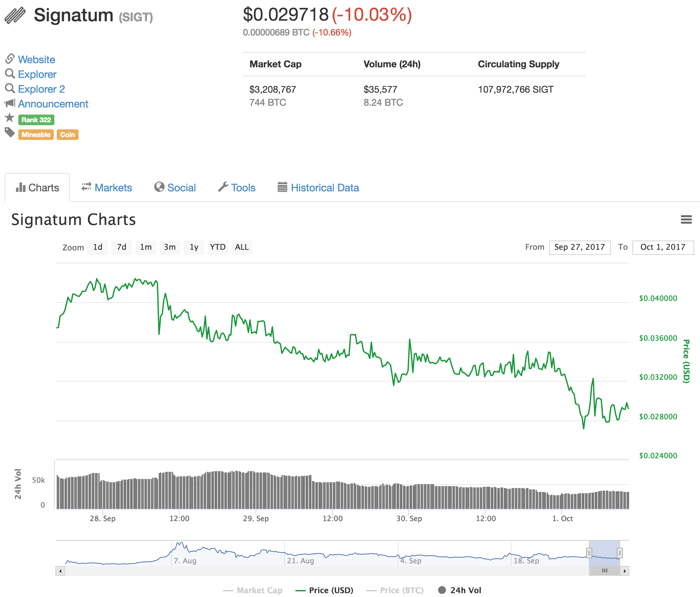Grab the right navigator range handle
Viewport: 700px width, 597px height.
coord(620,553)
